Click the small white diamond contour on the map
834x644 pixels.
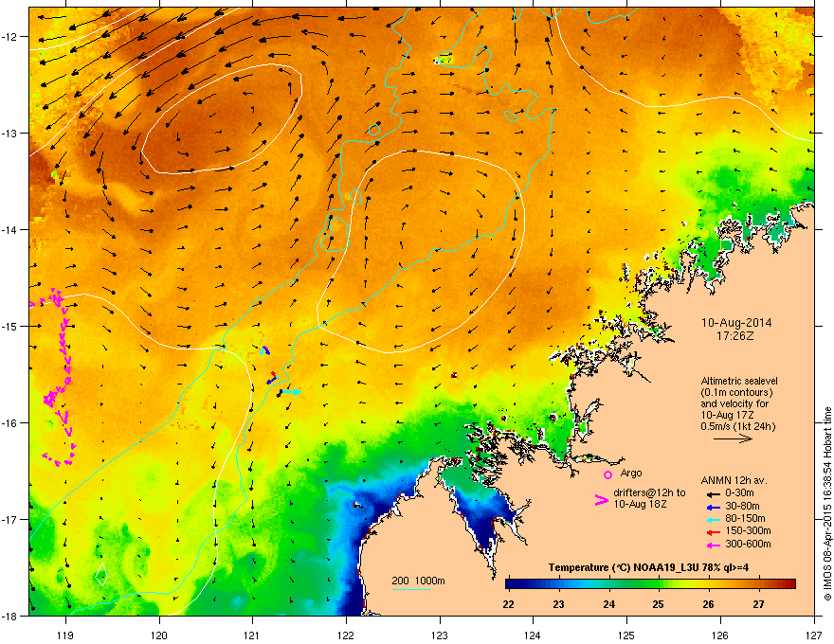pos(101,575)
